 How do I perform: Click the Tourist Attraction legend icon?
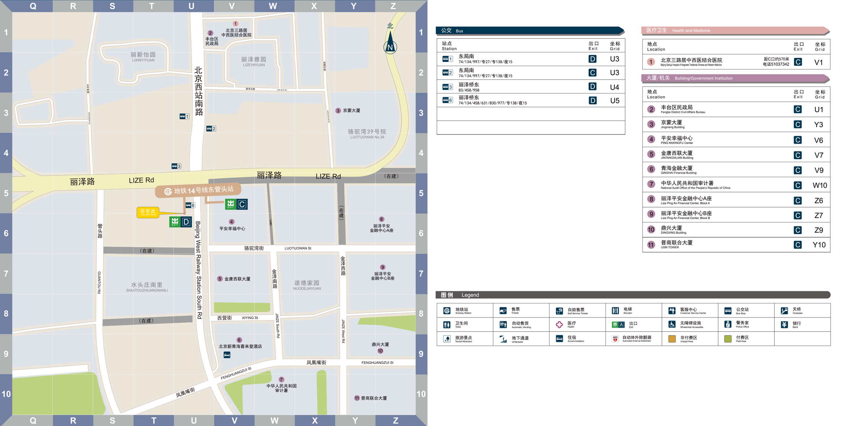coord(447,339)
